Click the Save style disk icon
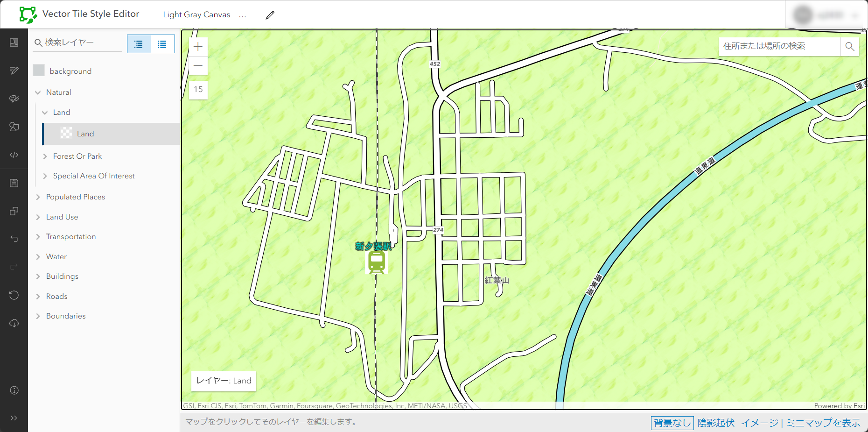The width and height of the screenshot is (868, 432). [14, 183]
